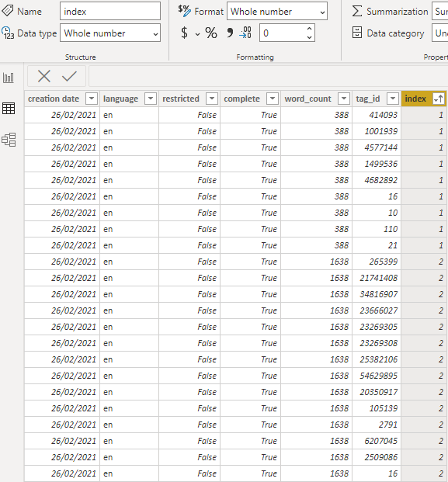The height and width of the screenshot is (482, 448).
Task: Open currency format dropdown arrow
Action: pos(197,34)
